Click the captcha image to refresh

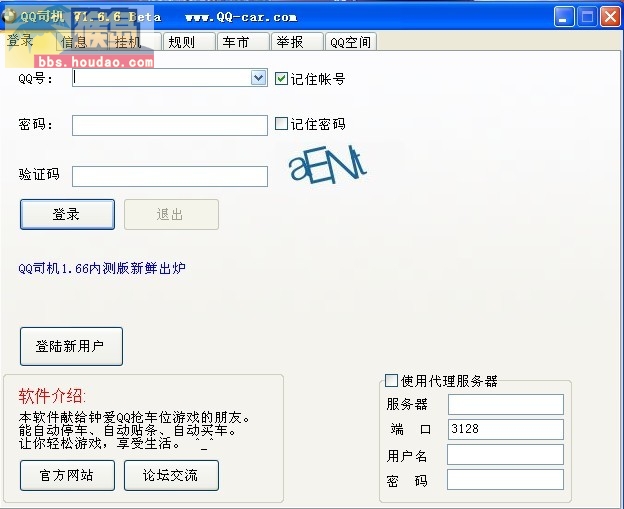tap(327, 164)
